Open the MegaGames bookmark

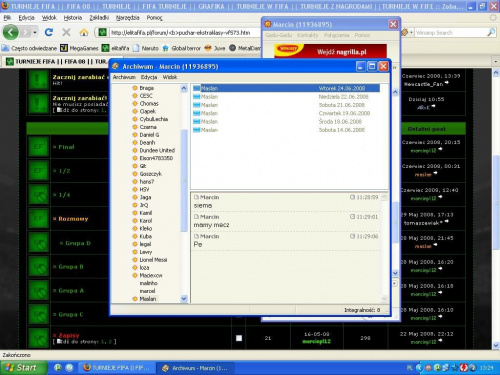click(79, 48)
